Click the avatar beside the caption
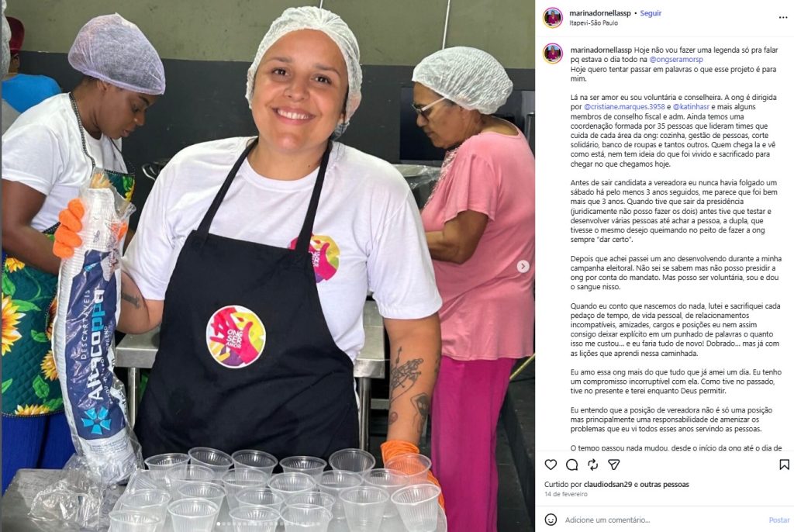Viewport: 794px width, 532px height. click(552, 54)
